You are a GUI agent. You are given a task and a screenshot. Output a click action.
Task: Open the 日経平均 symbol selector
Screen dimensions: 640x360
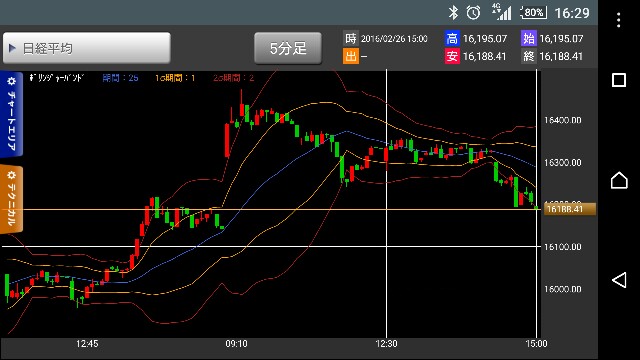pos(87,48)
